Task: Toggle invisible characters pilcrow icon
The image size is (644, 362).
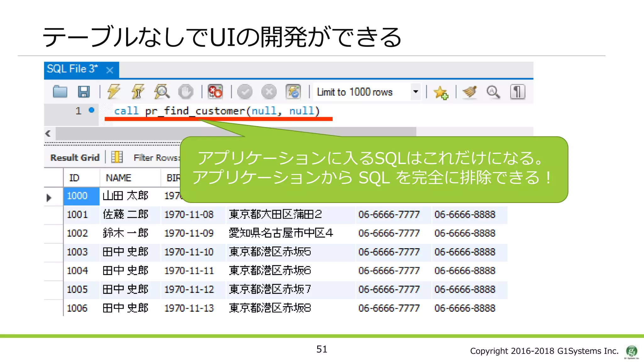Action: pyautogui.click(x=518, y=92)
